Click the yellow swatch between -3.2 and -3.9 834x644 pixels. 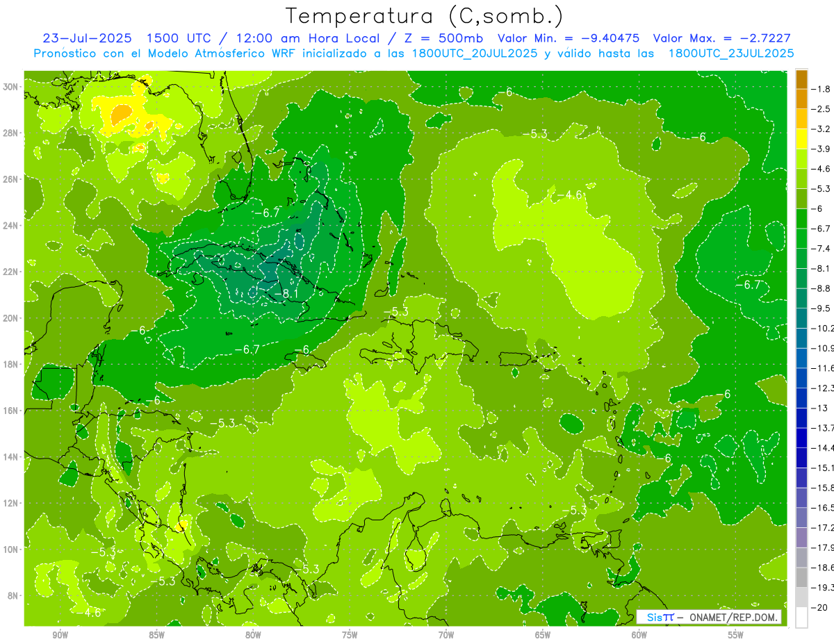point(801,139)
